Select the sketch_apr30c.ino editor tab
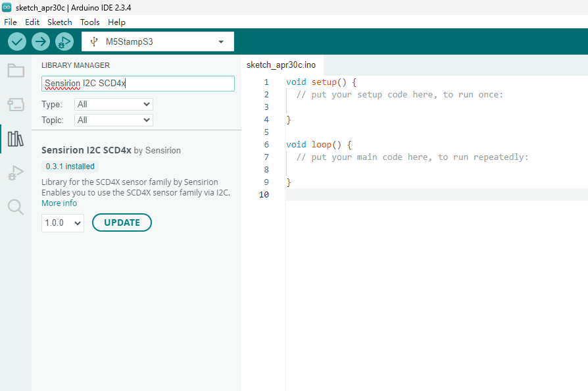588x391 pixels. [282, 65]
